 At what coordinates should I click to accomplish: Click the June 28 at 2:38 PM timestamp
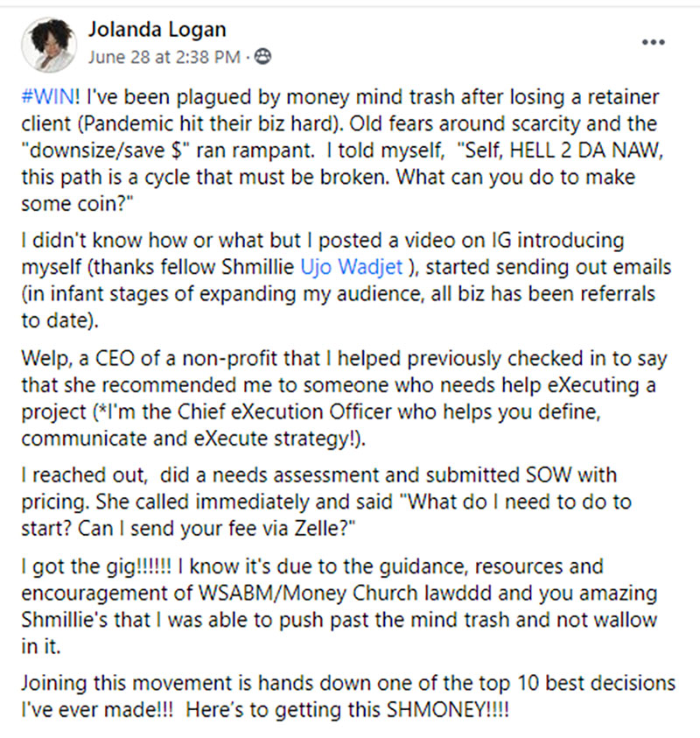point(165,56)
